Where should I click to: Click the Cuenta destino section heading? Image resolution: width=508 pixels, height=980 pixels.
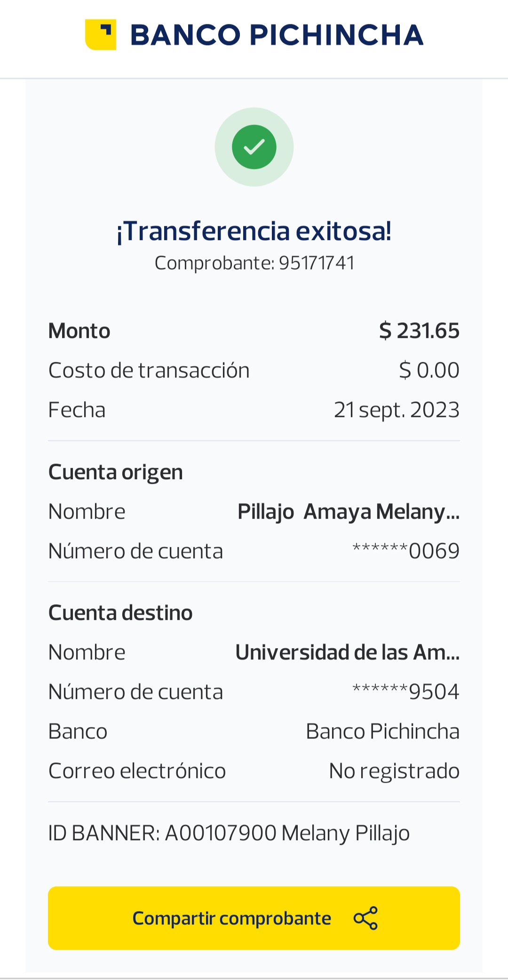[x=120, y=613]
